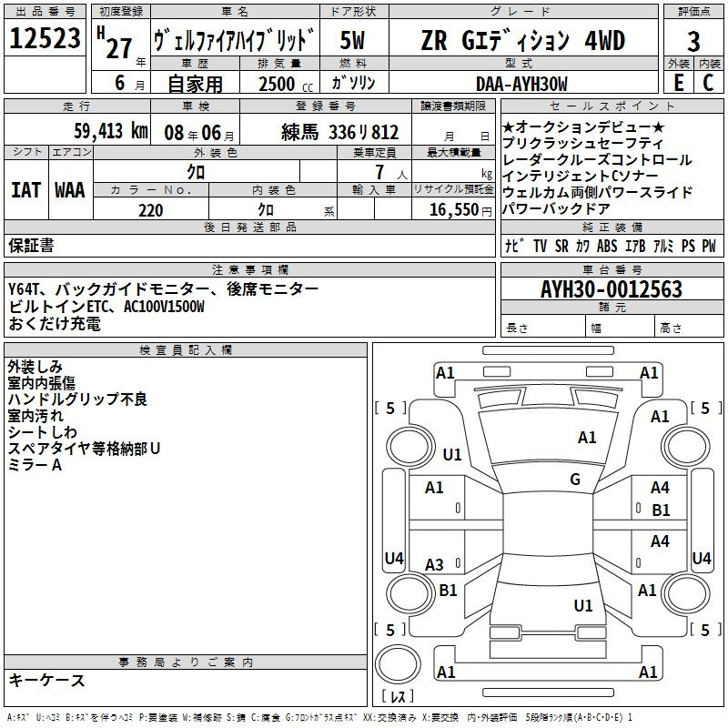Select the color number 220
This screenshot has width=728, height=728.
click(x=150, y=210)
